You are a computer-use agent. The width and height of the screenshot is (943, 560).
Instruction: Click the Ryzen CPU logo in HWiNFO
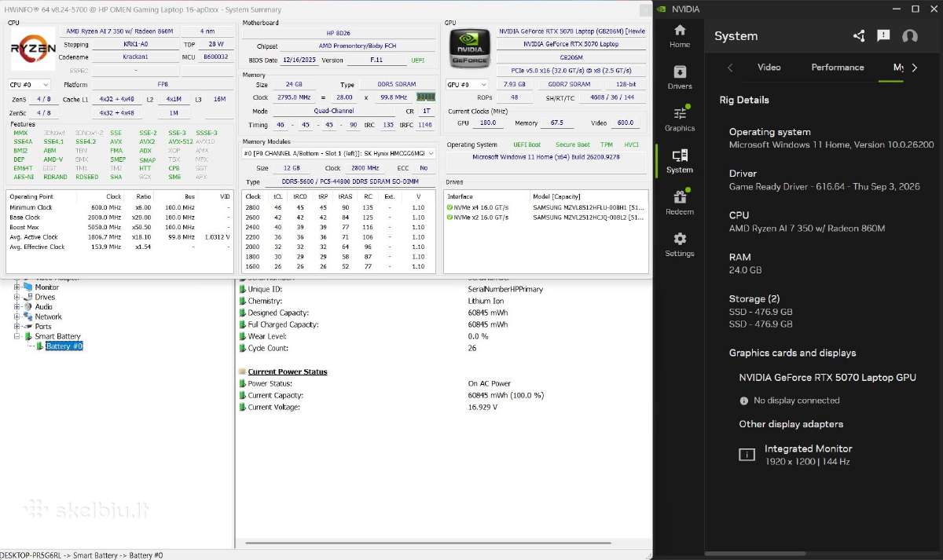pos(33,49)
